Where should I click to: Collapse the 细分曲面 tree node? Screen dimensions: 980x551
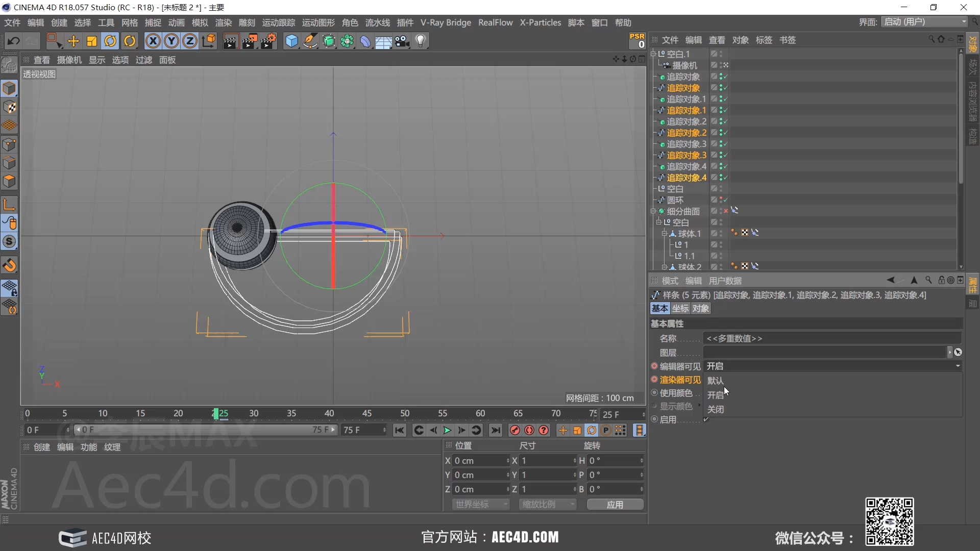click(x=653, y=211)
